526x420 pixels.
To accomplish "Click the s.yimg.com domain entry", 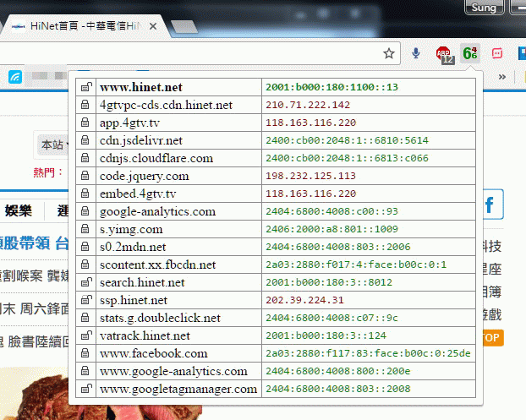I will tap(131, 230).
